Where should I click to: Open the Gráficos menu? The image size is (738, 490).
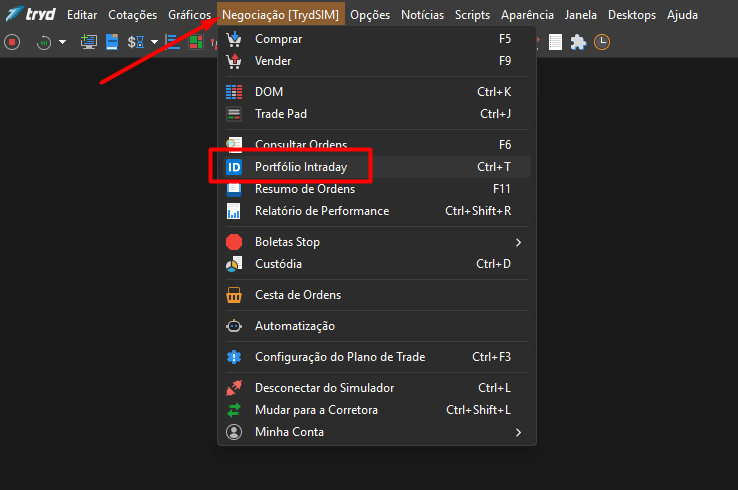[190, 15]
